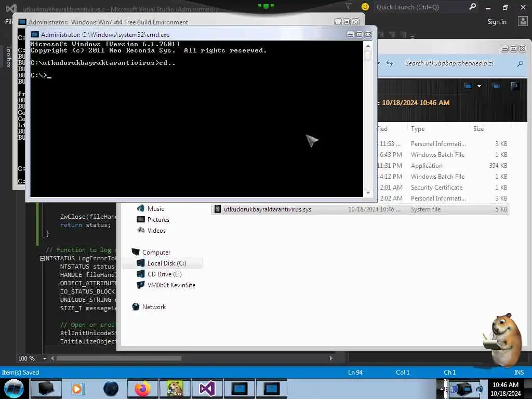This screenshot has width=532, height=399.
Task: Click editor horizontal scrollbar thumb
Action: coord(119,358)
